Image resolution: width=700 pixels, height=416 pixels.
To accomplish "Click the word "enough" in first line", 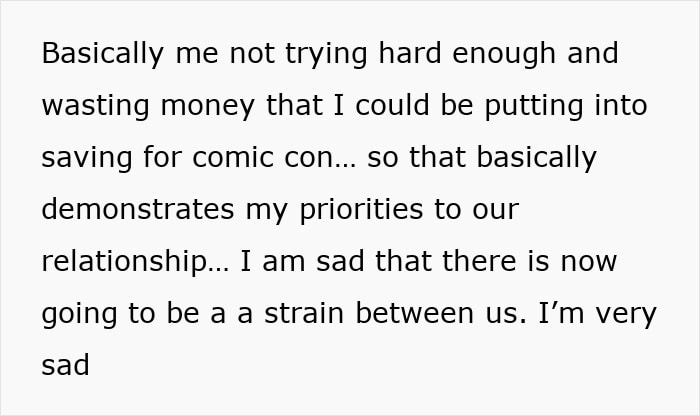I will pos(504,54).
